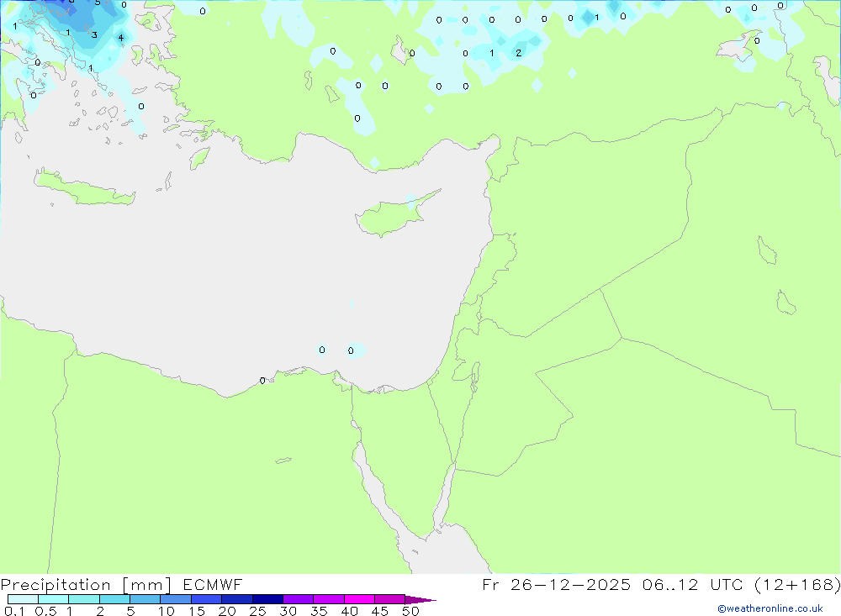The height and width of the screenshot is (616, 841).
Task: Click the lightest 0.1–0.5 mm legend swatch
Action: [23, 599]
